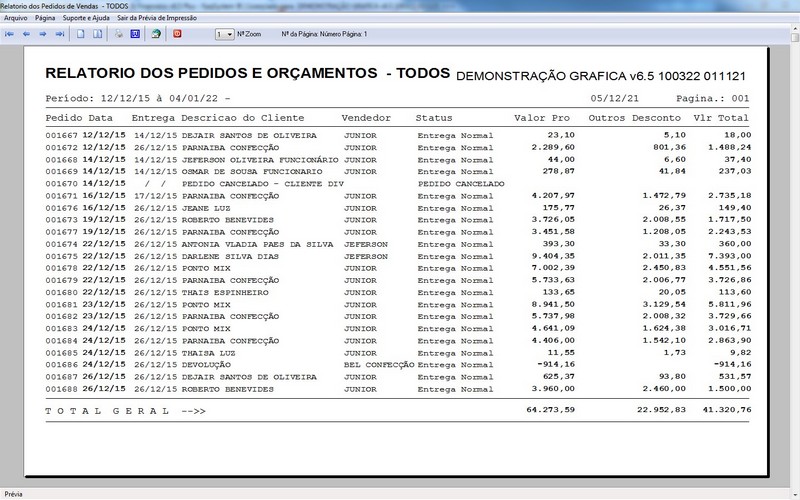The height and width of the screenshot is (500, 800).
Task: Click order number 001688
Action: (x=61, y=389)
